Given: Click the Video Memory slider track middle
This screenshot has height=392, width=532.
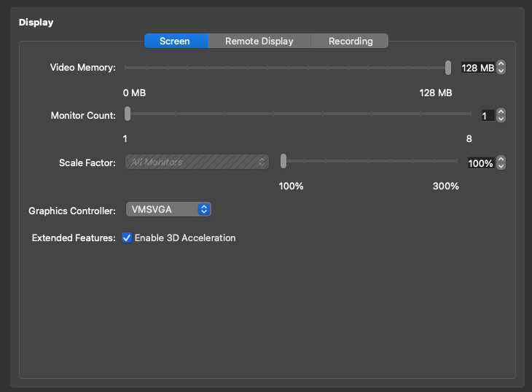Looking at the screenshot, I should click(x=288, y=68).
